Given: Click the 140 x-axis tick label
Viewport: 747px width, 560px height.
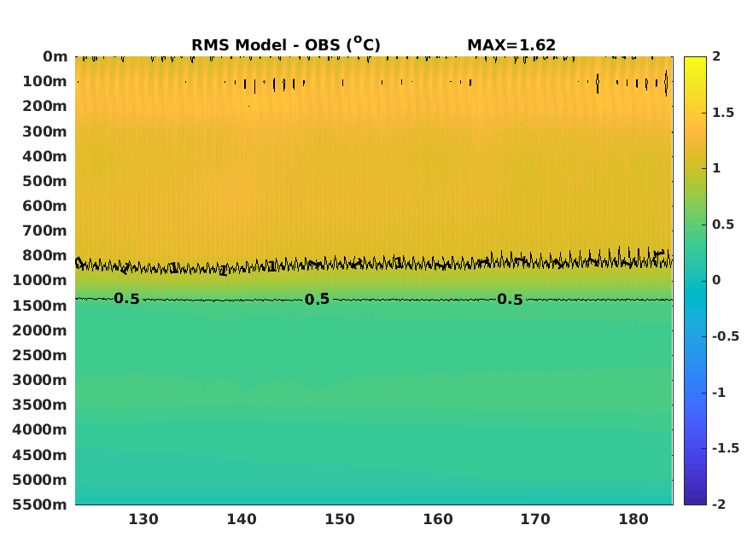Looking at the screenshot, I should point(242,519).
